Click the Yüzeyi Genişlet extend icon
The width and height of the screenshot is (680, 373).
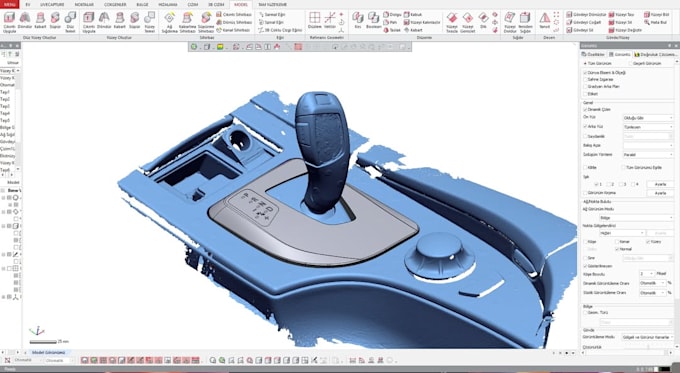pos(468,18)
